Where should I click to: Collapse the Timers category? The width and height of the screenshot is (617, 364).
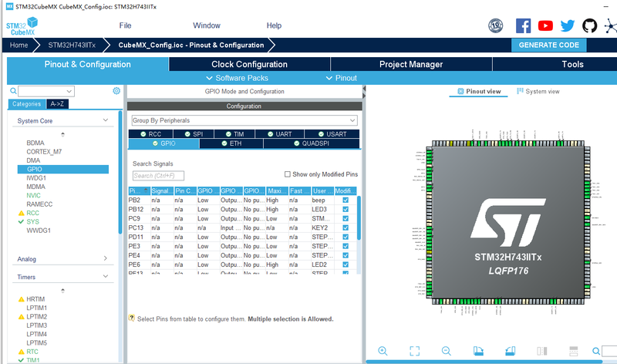tap(106, 276)
